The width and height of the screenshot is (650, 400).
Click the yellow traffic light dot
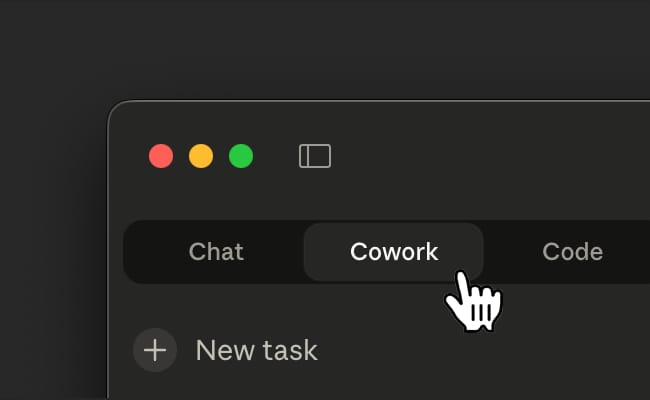click(201, 156)
